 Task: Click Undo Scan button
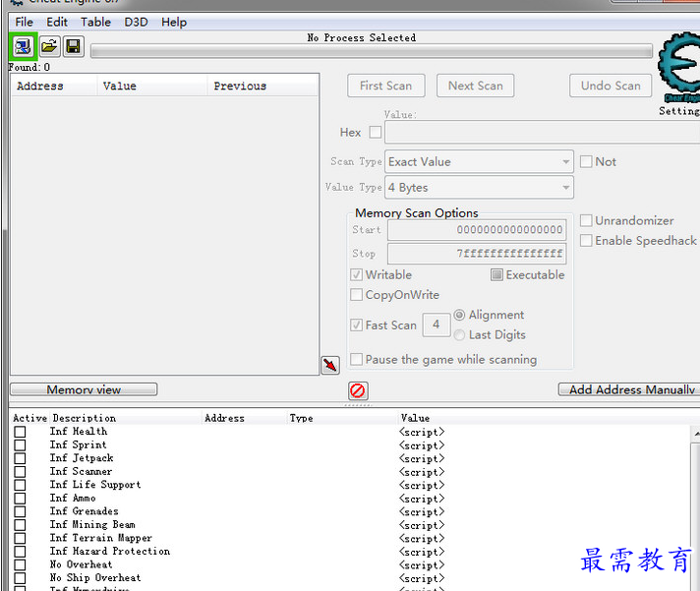pyautogui.click(x=611, y=86)
